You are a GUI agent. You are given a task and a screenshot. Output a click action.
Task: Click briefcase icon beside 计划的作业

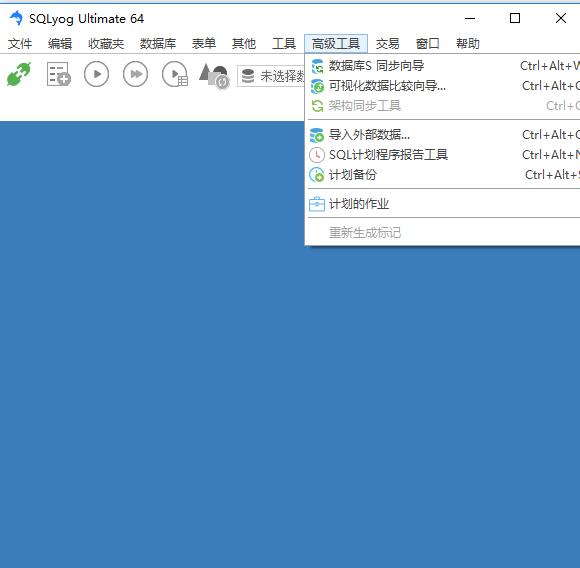pyautogui.click(x=317, y=204)
